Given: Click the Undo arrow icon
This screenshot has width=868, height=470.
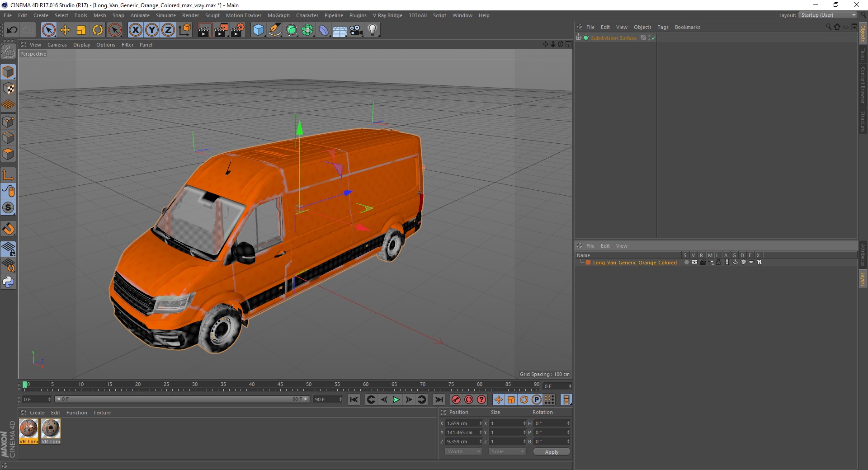Looking at the screenshot, I should 12,30.
